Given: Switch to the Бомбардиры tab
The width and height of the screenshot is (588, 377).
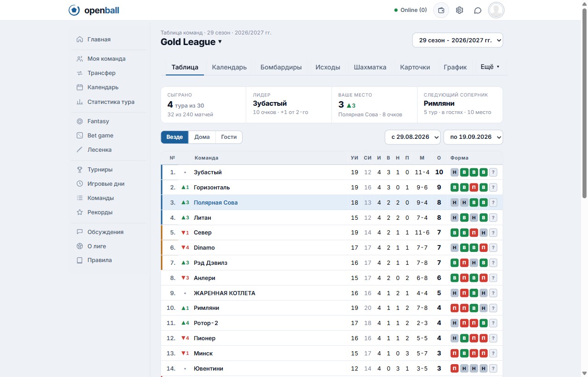Looking at the screenshot, I should 281,67.
